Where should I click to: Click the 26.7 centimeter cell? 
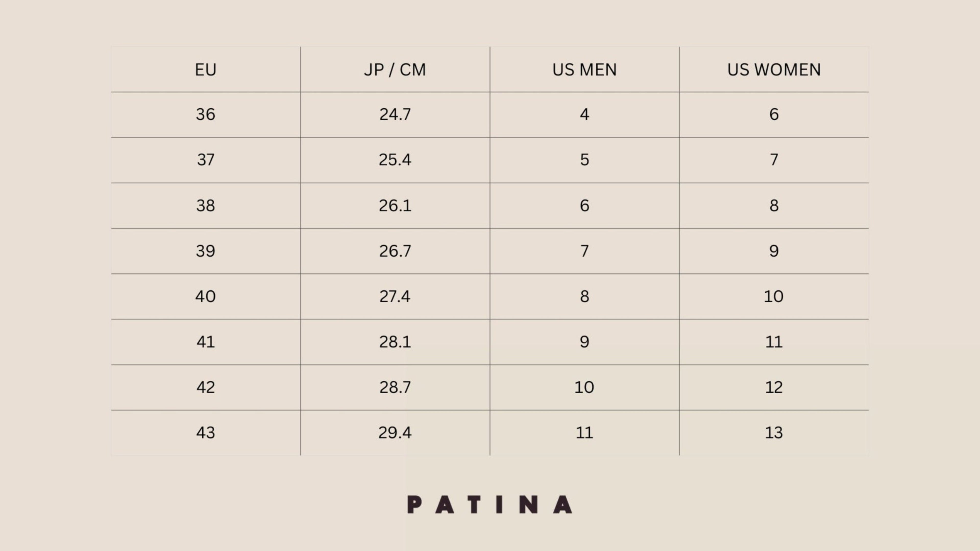(395, 251)
